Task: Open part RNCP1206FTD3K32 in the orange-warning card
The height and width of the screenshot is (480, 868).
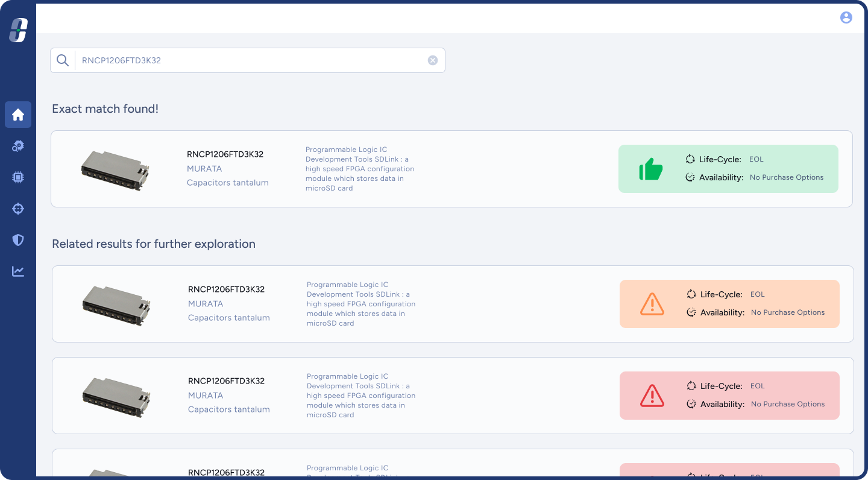Action: coord(226,289)
